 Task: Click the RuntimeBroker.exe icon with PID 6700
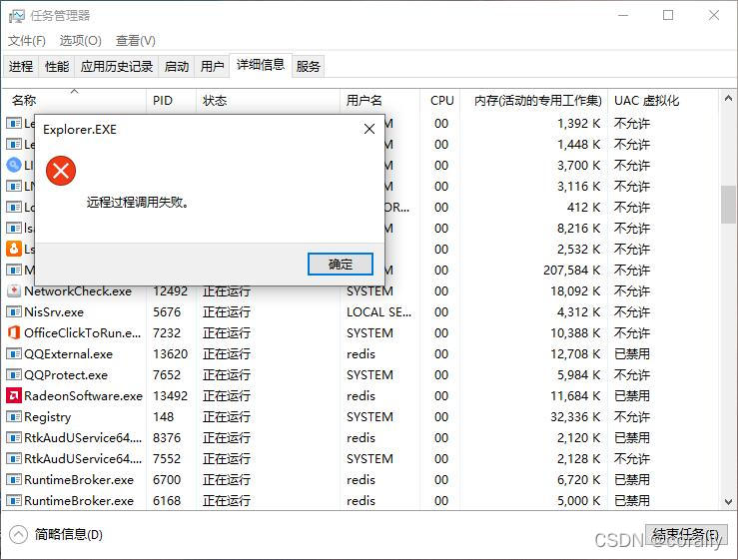(x=14, y=479)
